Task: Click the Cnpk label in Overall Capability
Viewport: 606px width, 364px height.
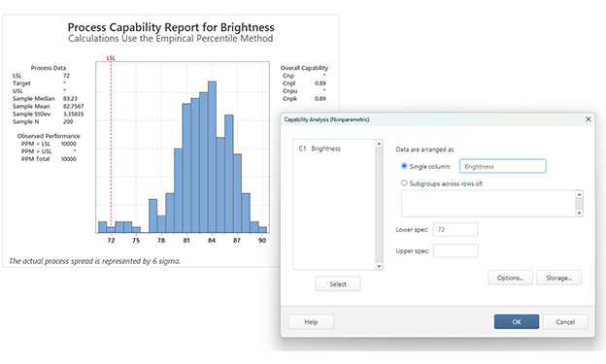Action: tap(289, 99)
